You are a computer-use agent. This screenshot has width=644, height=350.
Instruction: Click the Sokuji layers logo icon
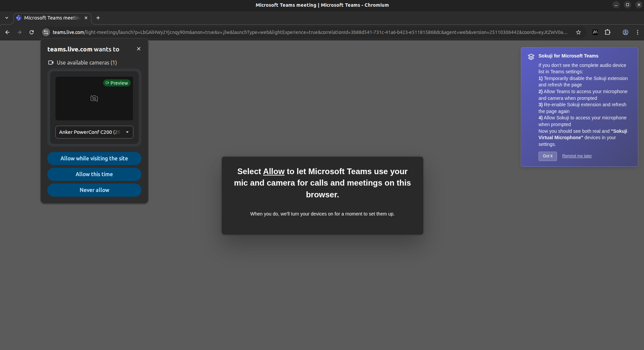tap(531, 57)
